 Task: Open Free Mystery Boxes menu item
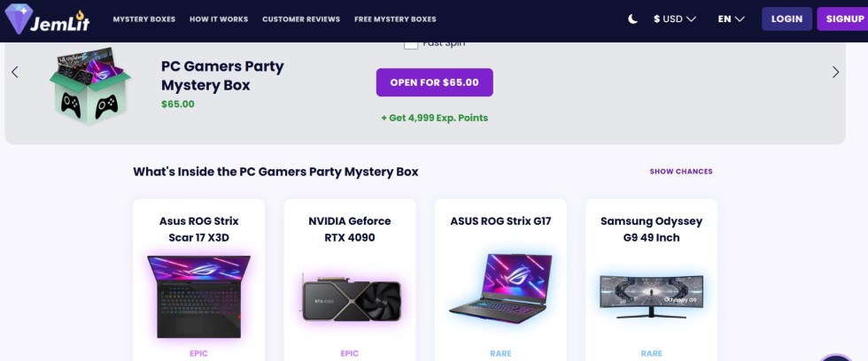[x=395, y=19]
